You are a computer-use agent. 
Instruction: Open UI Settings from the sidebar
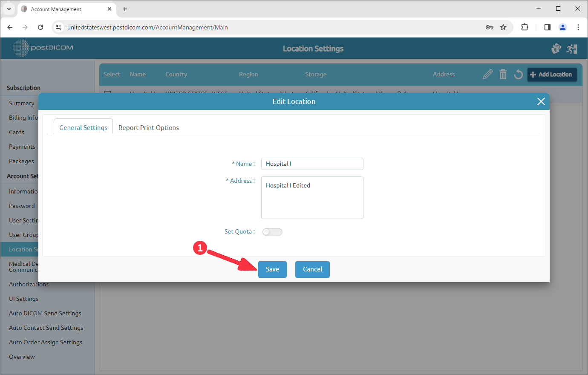[23, 299]
